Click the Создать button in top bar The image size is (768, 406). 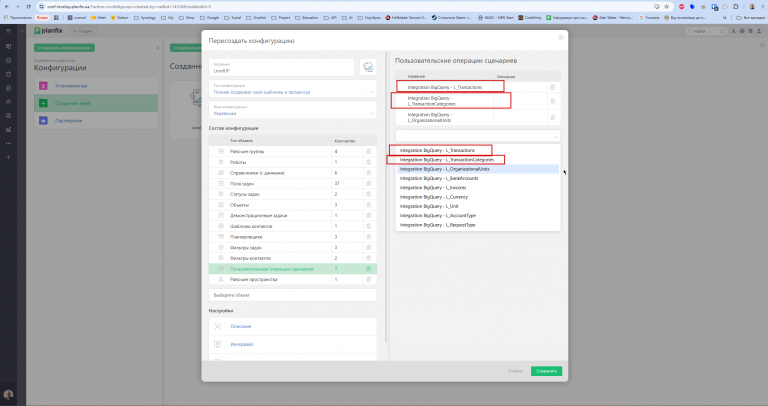click(83, 31)
